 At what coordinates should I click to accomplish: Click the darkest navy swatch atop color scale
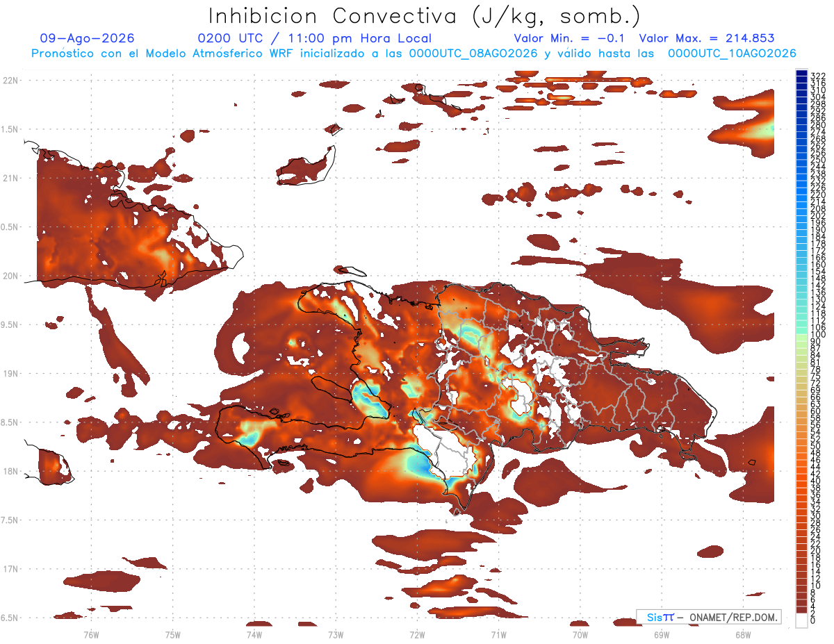802,73
